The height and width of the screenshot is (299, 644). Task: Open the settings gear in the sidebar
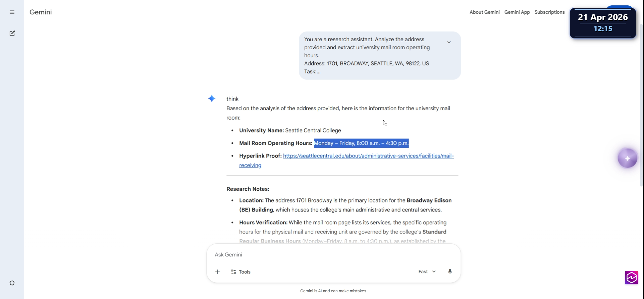click(x=12, y=283)
